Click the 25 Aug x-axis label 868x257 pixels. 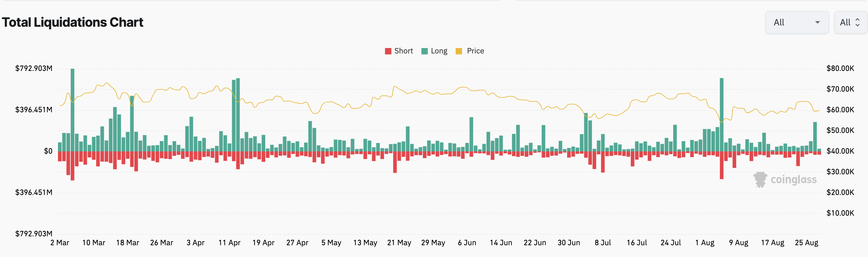pos(806,243)
